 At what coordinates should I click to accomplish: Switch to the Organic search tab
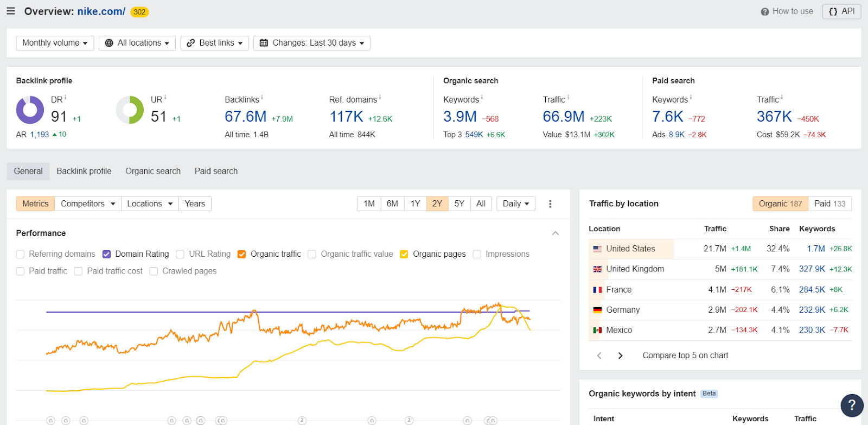(x=153, y=171)
